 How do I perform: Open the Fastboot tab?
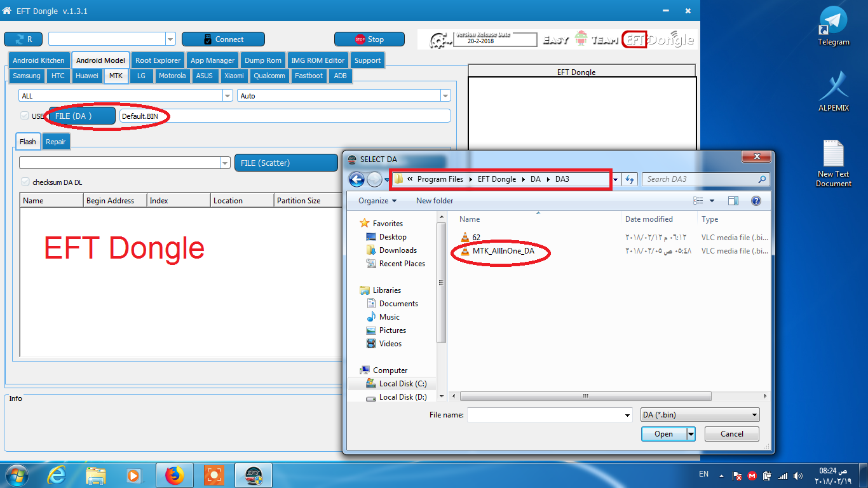309,76
